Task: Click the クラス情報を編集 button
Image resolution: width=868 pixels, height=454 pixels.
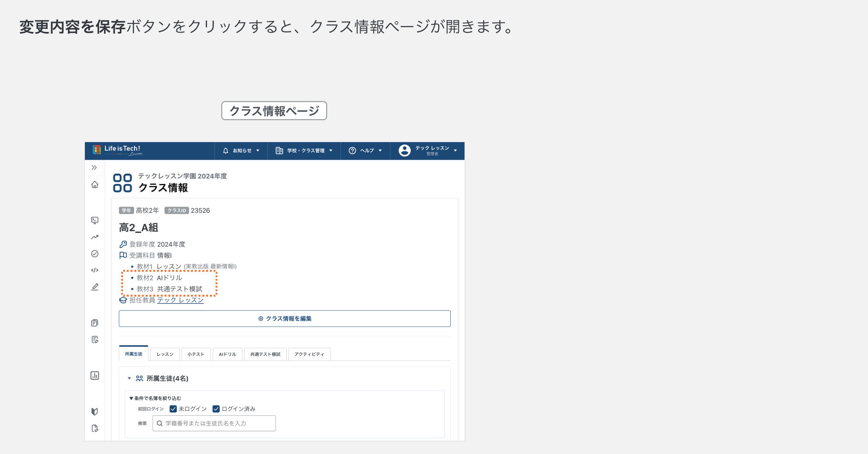Action: [x=285, y=319]
